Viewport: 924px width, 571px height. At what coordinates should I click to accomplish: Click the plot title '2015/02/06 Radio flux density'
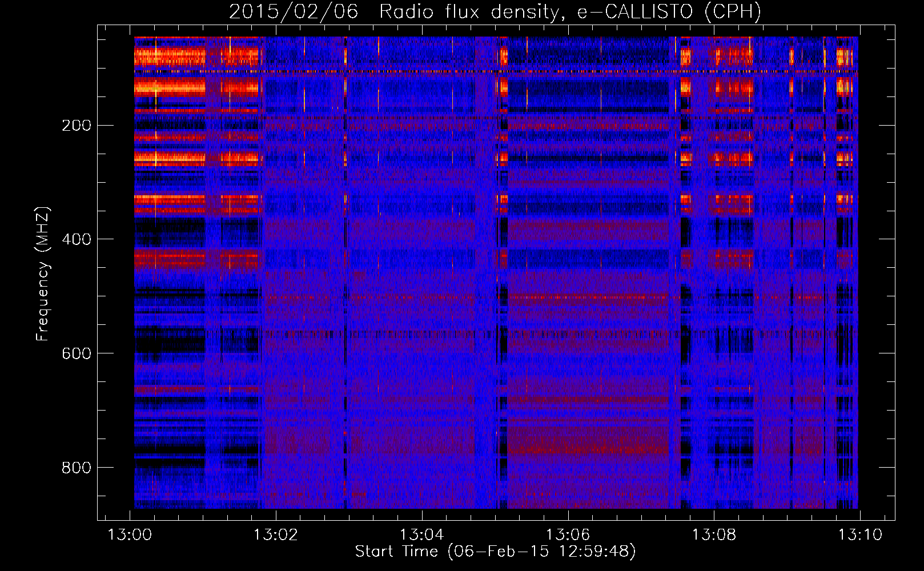[495, 12]
